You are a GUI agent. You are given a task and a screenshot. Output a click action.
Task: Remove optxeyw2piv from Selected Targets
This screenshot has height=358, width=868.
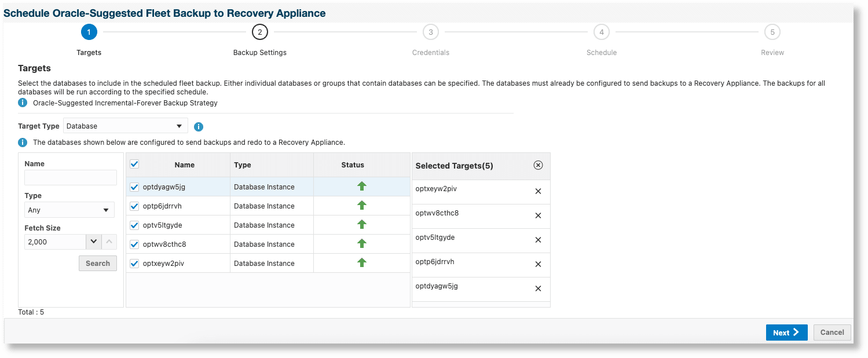point(538,191)
